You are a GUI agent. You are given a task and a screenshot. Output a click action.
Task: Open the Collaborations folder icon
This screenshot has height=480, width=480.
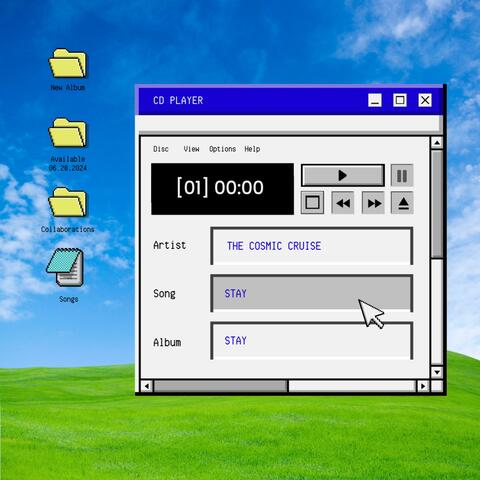[68, 202]
